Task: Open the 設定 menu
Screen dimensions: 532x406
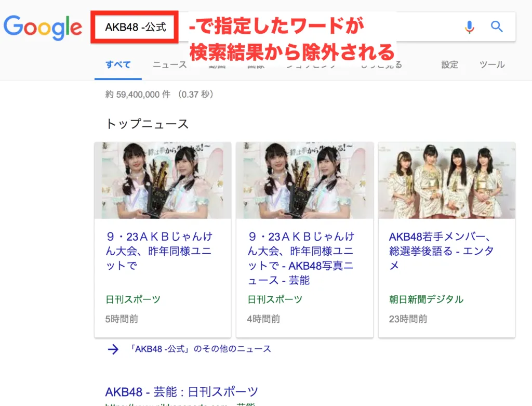Action: 449,64
